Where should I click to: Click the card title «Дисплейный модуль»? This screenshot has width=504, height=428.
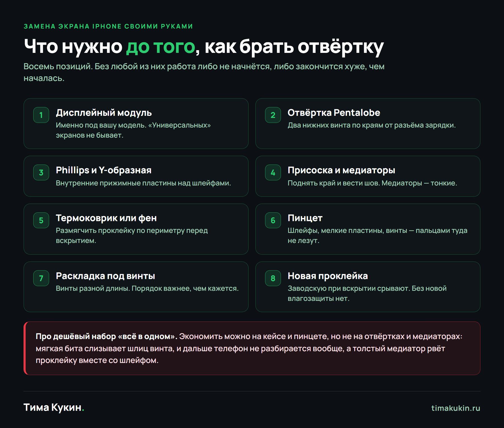point(104,113)
